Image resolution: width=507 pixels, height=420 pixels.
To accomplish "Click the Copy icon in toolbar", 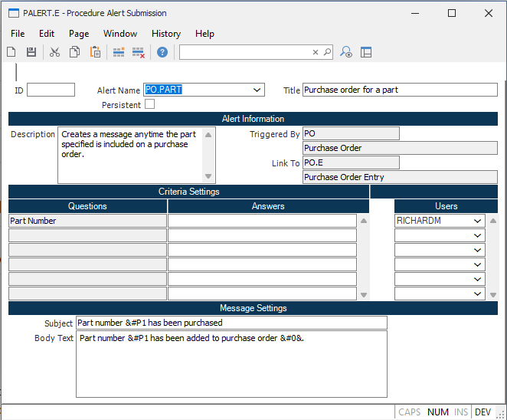I will click(x=75, y=52).
